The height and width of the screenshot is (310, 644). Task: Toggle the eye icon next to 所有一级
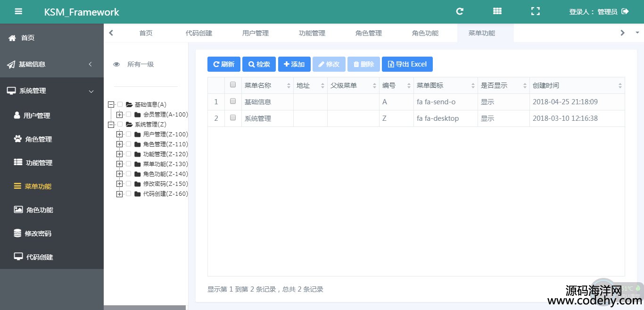click(116, 65)
